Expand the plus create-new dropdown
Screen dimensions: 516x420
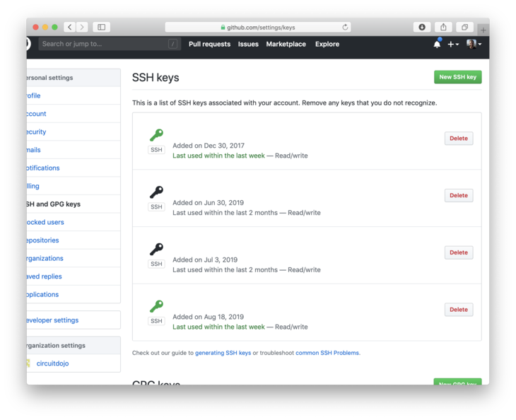coord(453,44)
